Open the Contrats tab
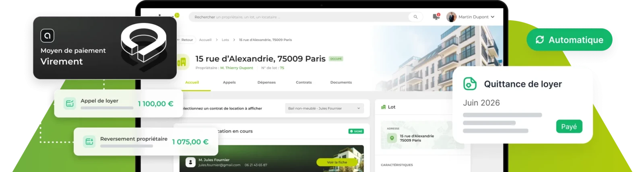This screenshot has width=644, height=172. [x=304, y=82]
